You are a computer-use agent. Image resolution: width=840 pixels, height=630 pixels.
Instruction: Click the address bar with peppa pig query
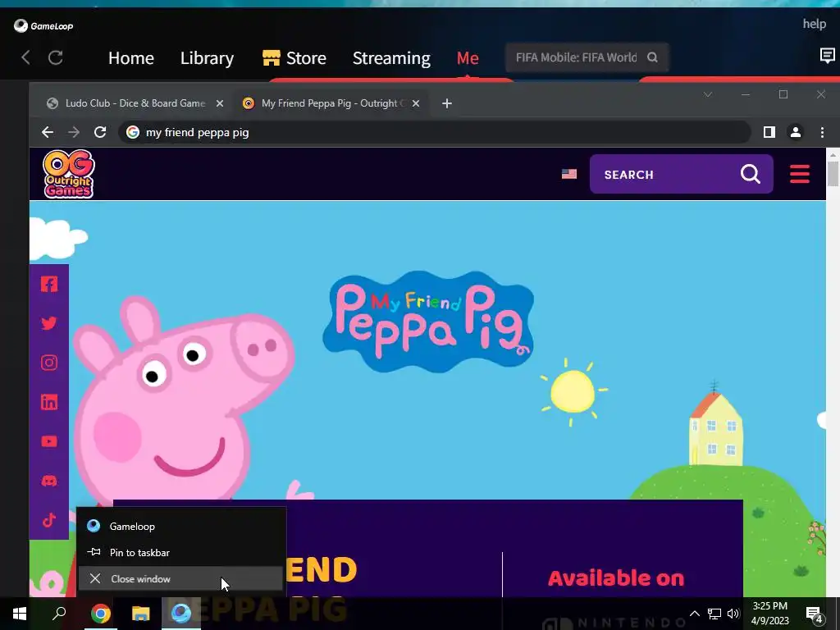pyautogui.click(x=435, y=132)
